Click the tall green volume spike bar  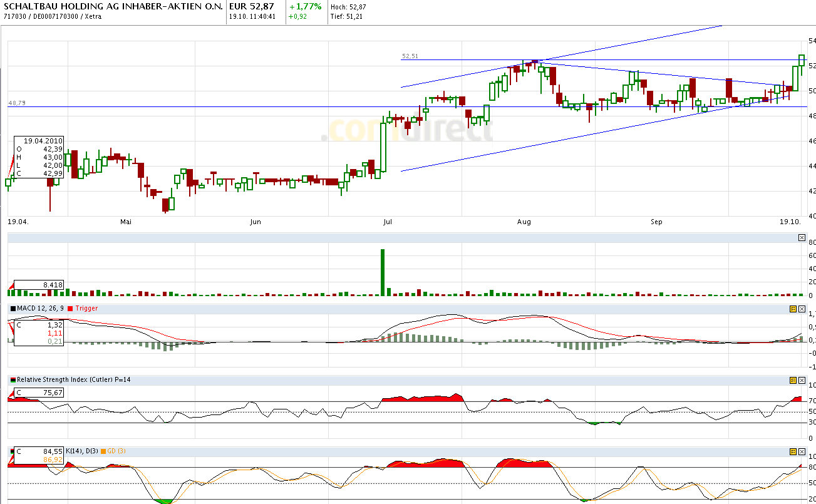(383, 272)
